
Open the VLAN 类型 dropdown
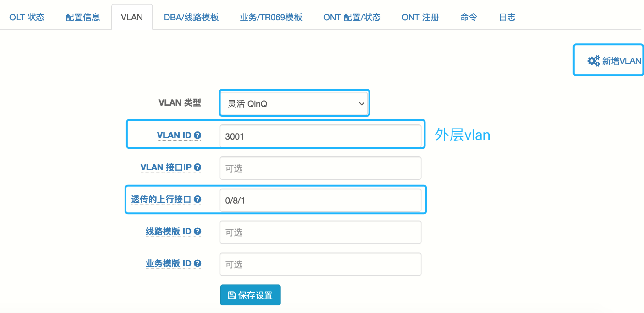294,103
